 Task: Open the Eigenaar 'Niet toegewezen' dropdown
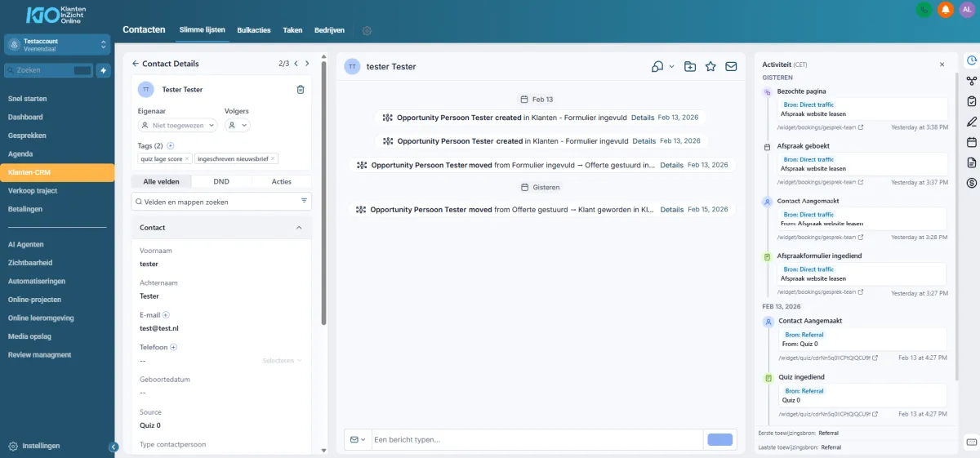pyautogui.click(x=178, y=125)
